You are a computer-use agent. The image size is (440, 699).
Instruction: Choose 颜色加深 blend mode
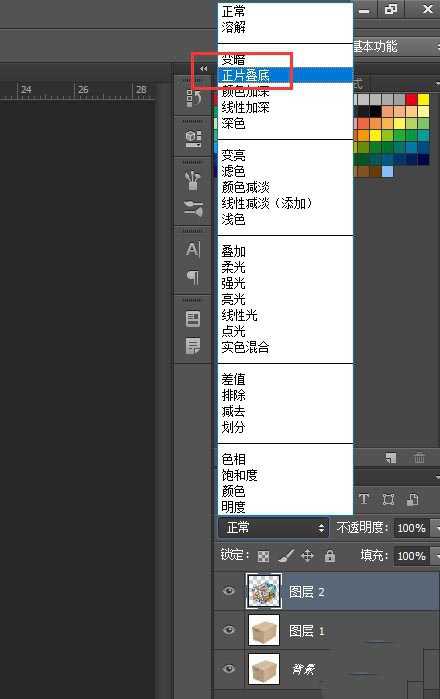pyautogui.click(x=285, y=91)
